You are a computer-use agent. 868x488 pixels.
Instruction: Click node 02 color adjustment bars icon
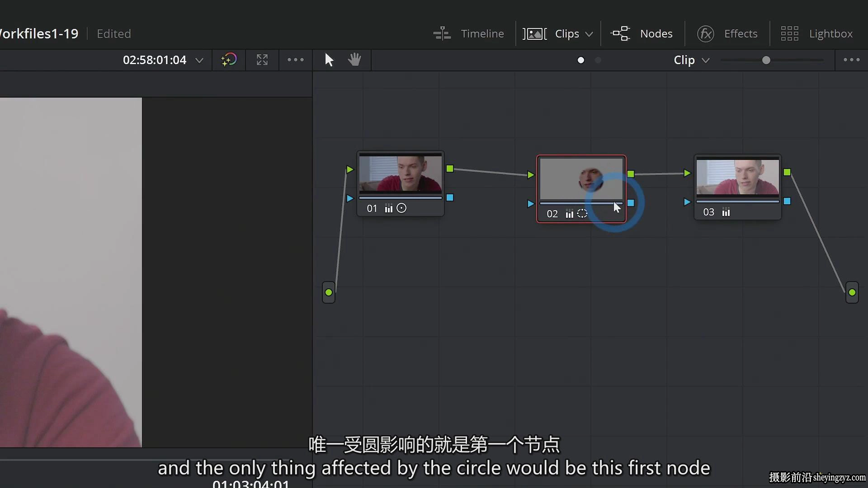(x=570, y=214)
